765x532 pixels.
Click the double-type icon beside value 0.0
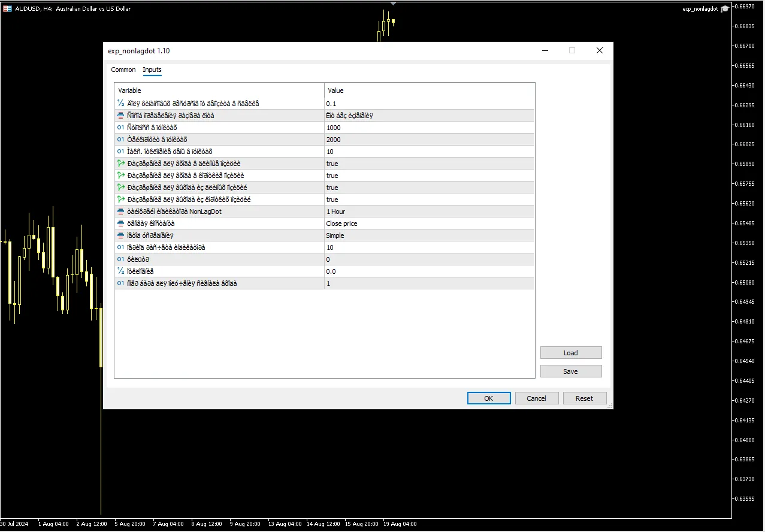[121, 271]
